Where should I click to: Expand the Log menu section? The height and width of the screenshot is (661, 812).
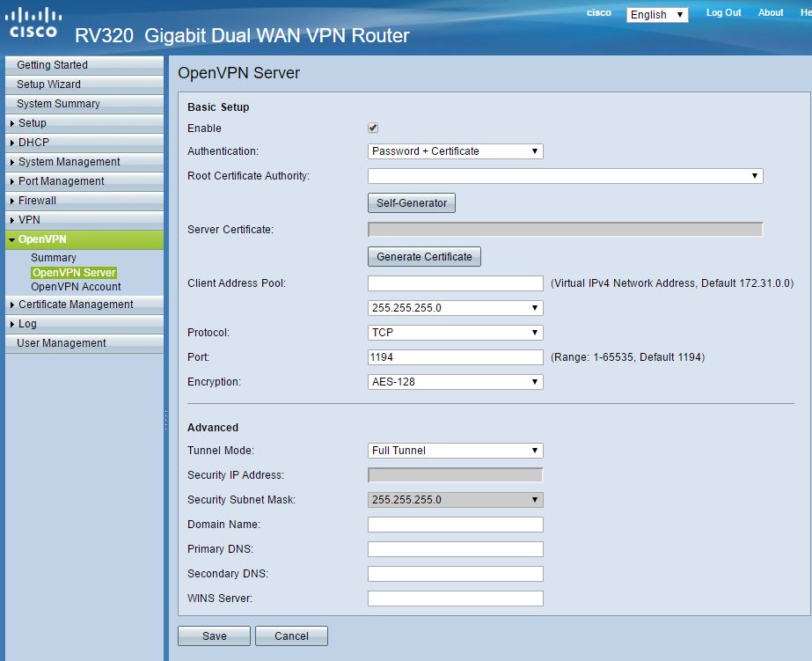[84, 324]
